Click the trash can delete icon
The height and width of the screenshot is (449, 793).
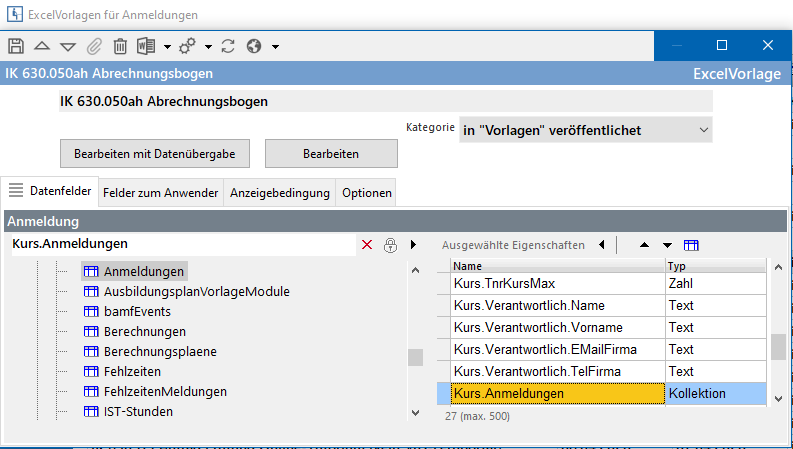click(120, 46)
